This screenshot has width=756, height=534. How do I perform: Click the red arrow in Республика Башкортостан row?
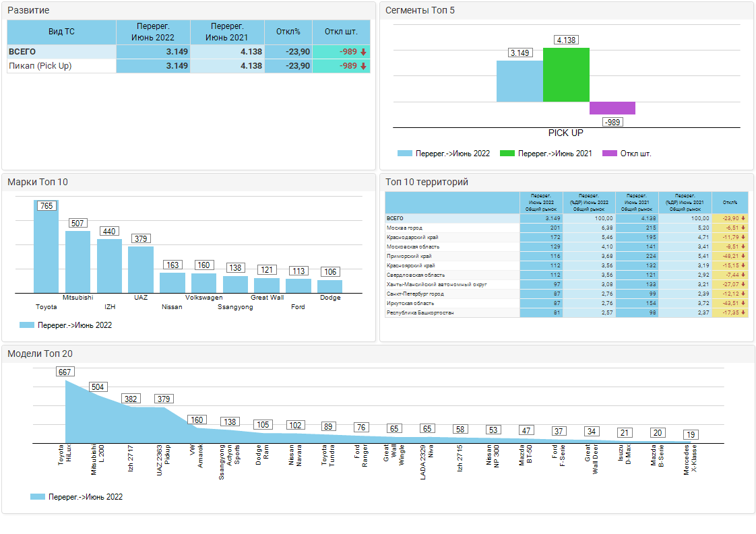pos(743,313)
